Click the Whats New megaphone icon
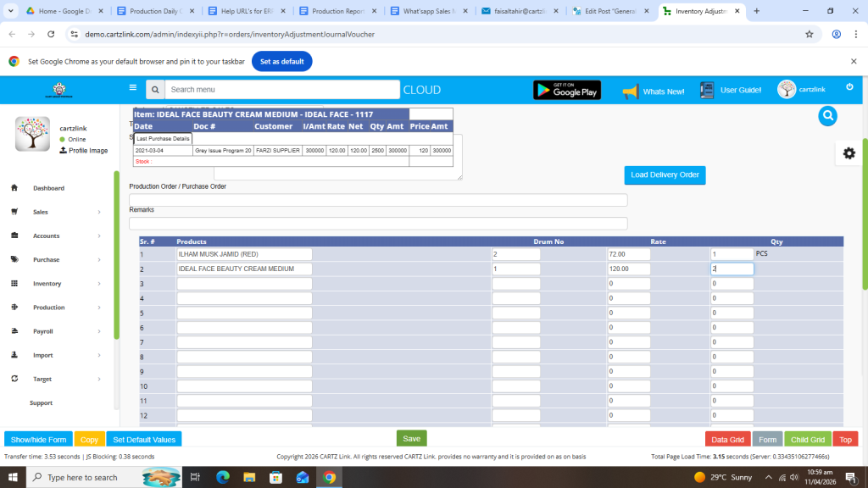 (x=630, y=91)
